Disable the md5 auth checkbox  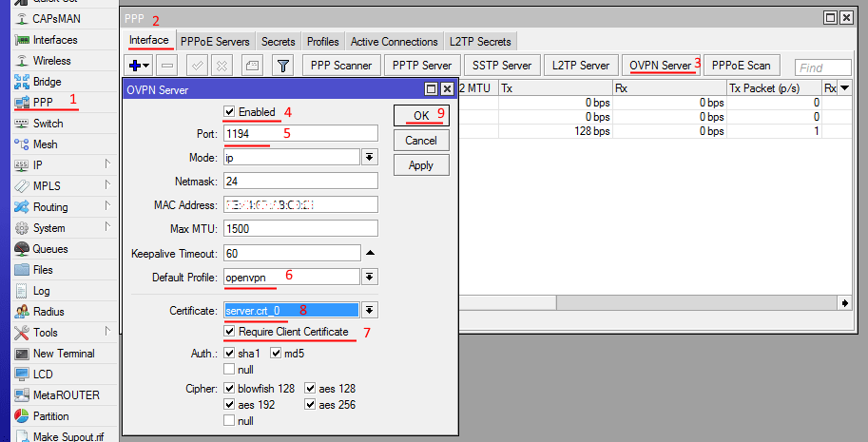coord(276,354)
